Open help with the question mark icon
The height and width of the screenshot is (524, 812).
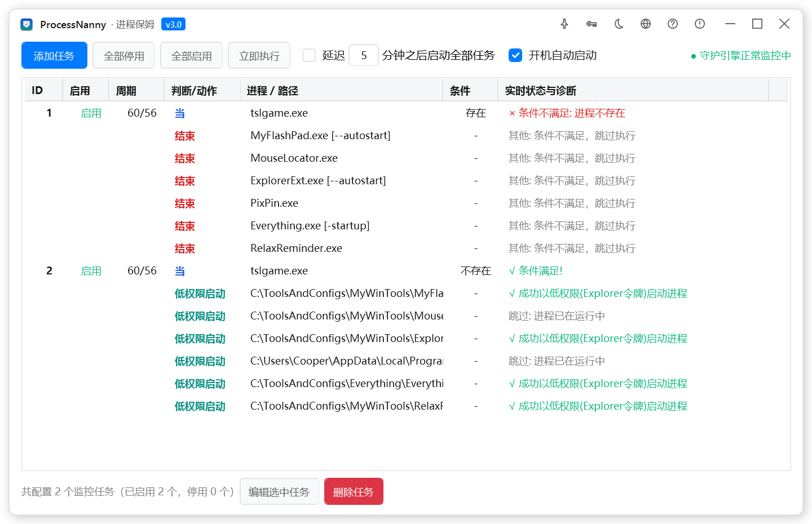pos(673,24)
